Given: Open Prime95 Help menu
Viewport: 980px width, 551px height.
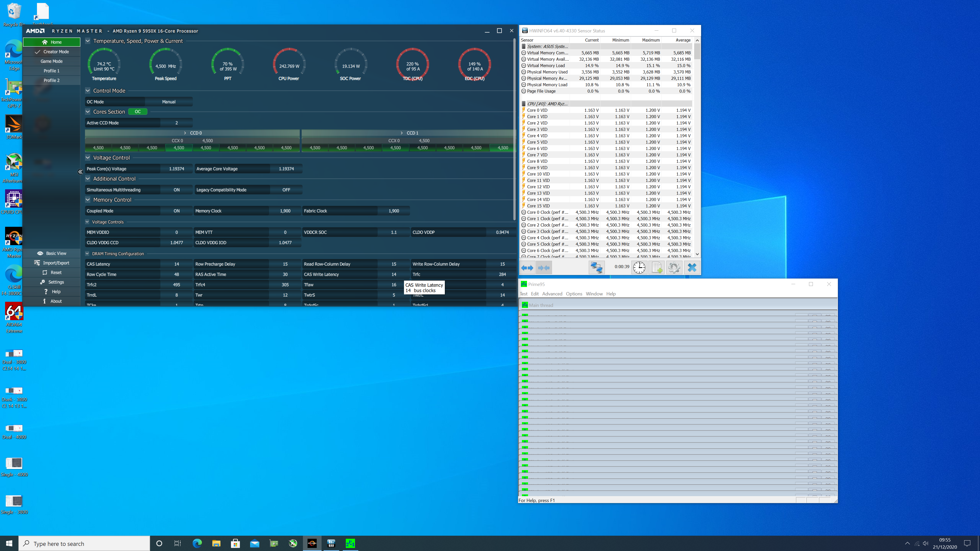Looking at the screenshot, I should [x=611, y=294].
